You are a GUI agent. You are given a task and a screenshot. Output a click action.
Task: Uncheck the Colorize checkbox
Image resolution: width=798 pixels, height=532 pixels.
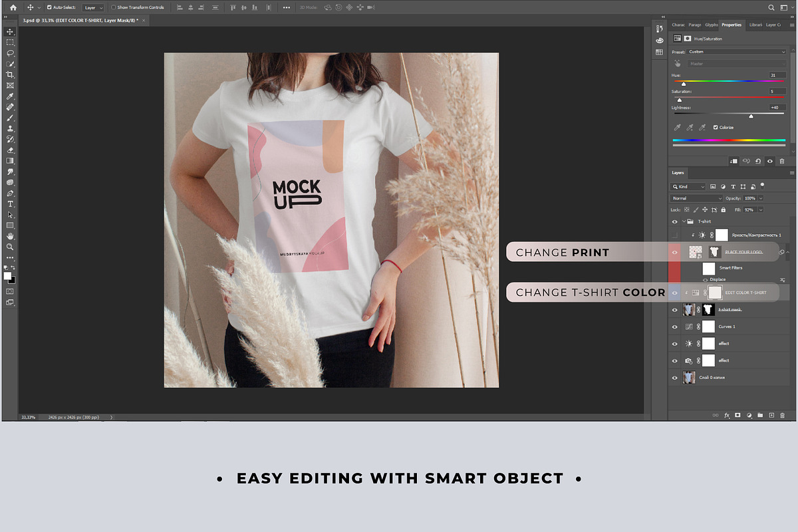(716, 127)
